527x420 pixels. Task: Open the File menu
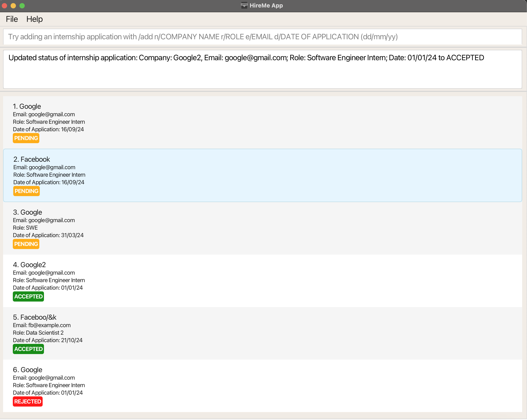12,19
